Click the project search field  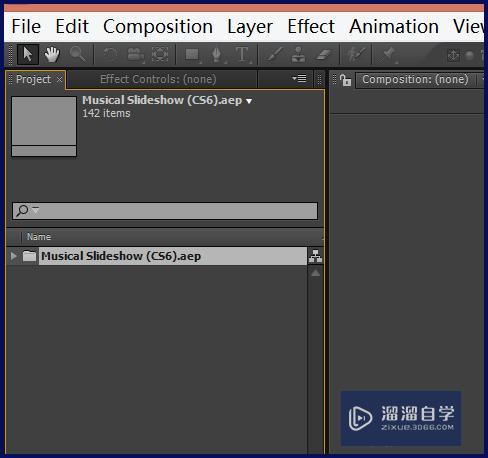click(165, 211)
